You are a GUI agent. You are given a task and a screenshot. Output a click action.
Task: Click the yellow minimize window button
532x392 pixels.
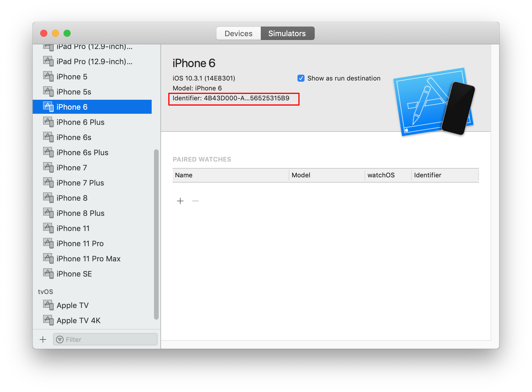55,33
